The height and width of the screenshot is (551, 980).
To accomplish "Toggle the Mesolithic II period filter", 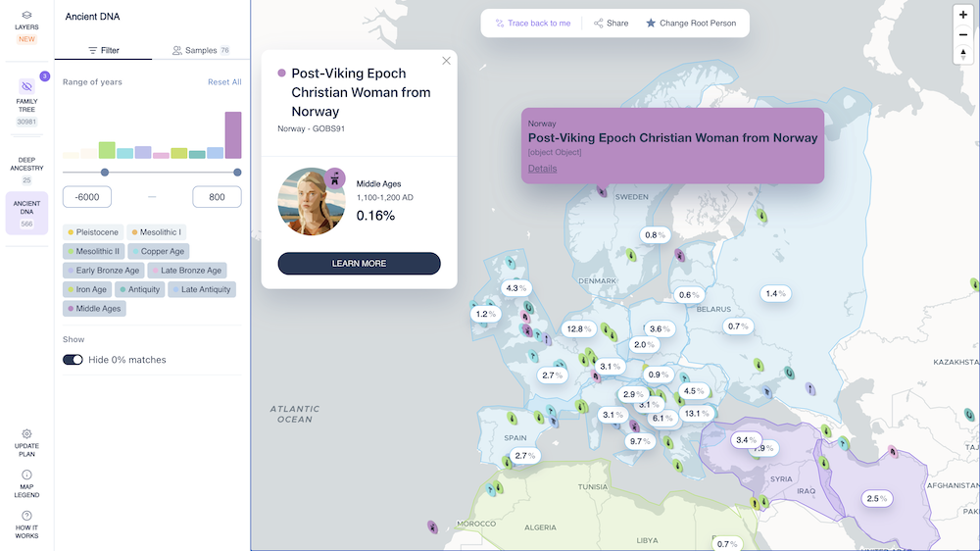I will (93, 251).
